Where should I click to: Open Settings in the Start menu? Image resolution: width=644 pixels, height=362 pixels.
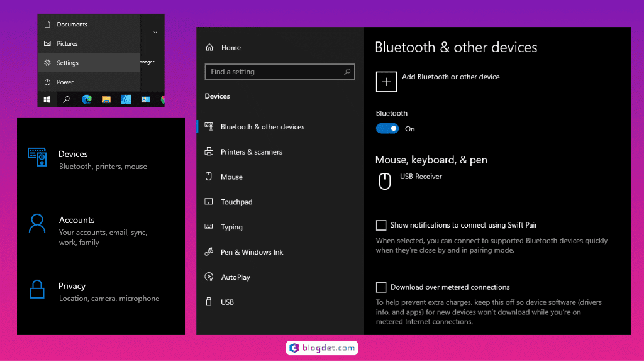click(89, 63)
